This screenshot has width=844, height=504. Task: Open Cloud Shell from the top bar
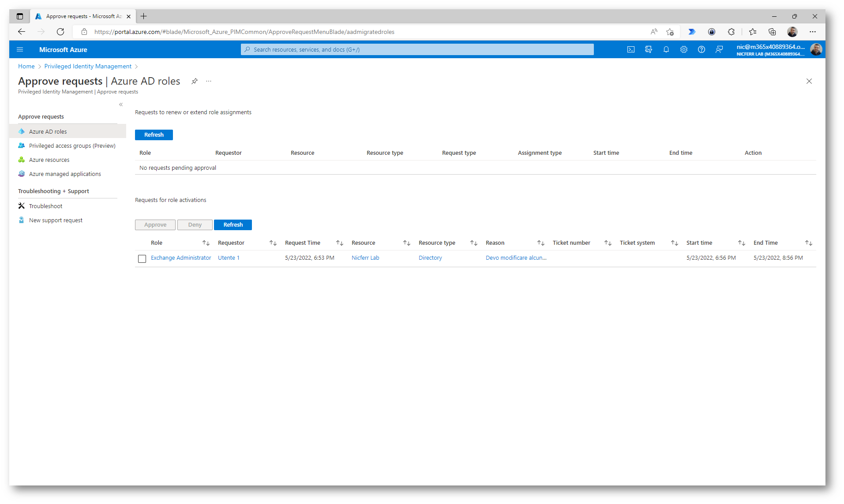631,49
